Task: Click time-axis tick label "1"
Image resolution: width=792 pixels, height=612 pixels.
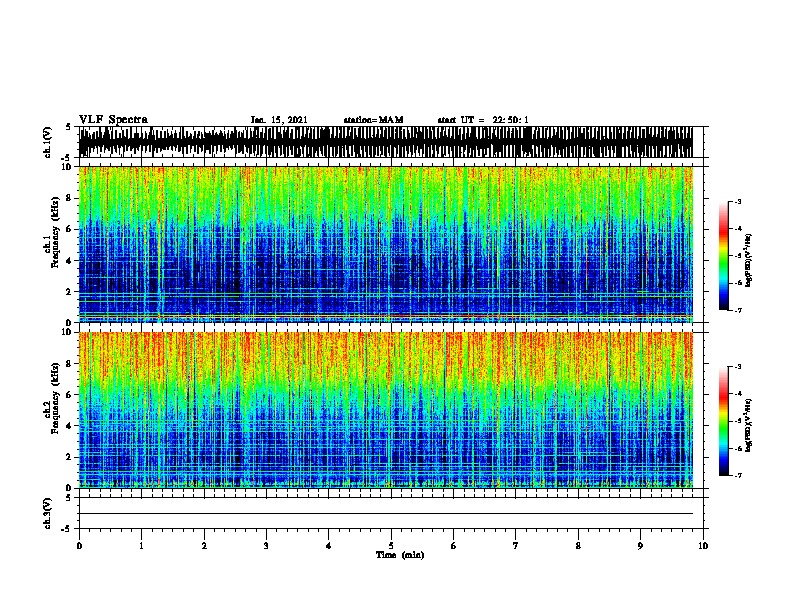Action: [141, 545]
